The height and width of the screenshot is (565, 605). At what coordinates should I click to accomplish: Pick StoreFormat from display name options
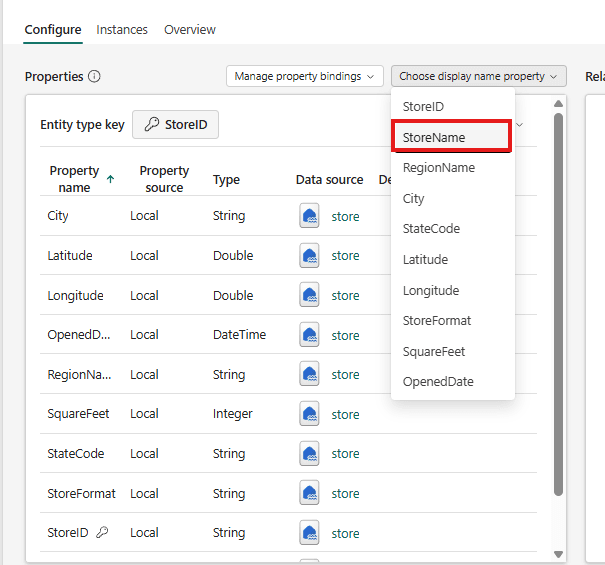pyautogui.click(x=453, y=320)
